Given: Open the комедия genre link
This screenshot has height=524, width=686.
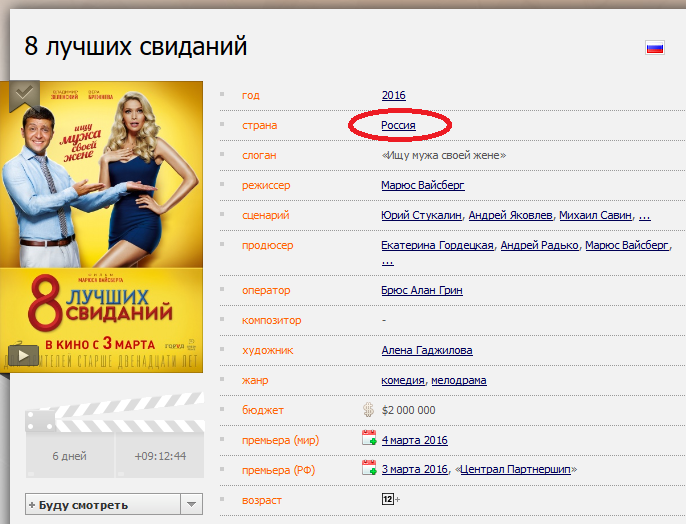Looking at the screenshot, I should [403, 380].
